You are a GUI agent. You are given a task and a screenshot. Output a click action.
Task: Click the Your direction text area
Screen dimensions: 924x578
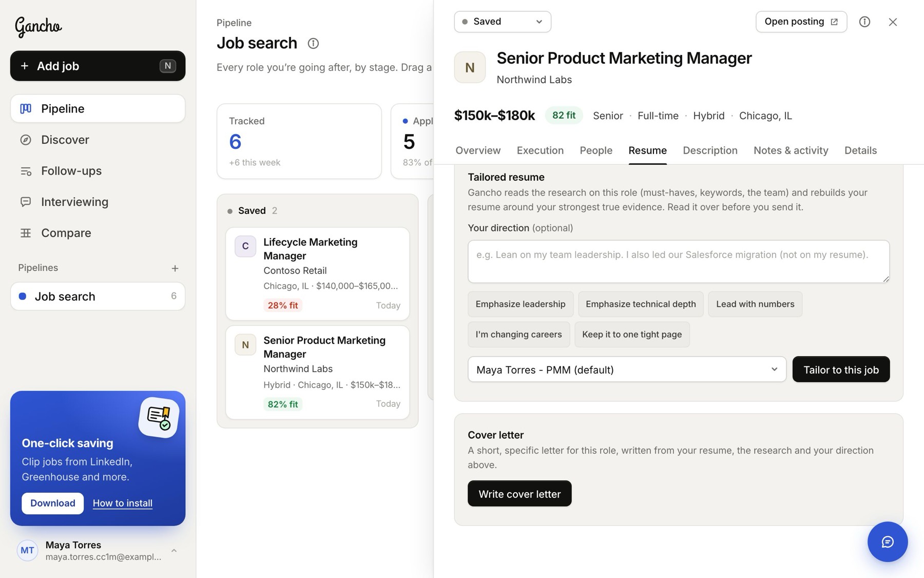click(678, 262)
